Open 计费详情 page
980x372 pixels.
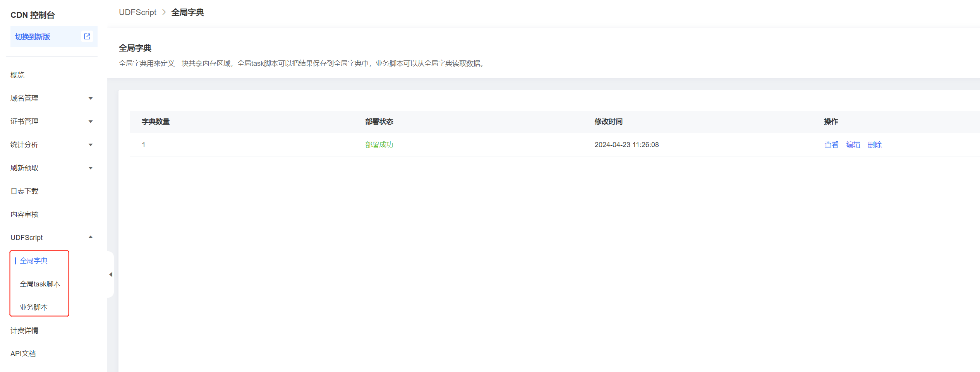pos(24,331)
